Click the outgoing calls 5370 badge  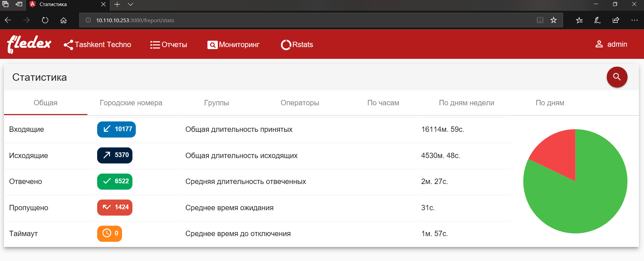115,155
